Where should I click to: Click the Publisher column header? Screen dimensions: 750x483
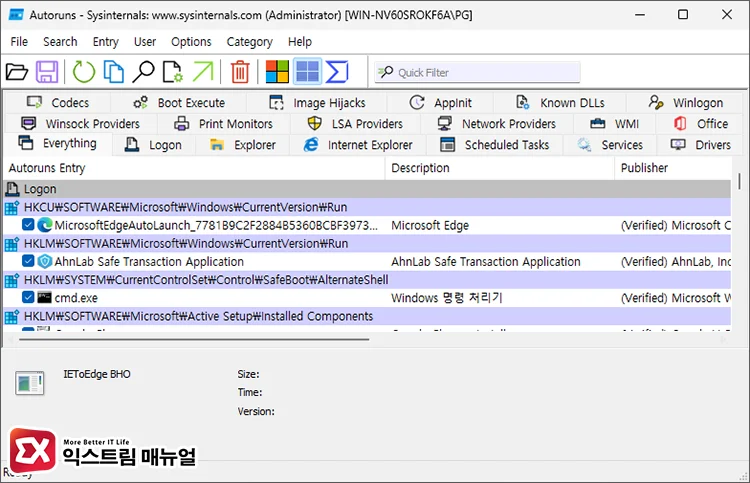pyautogui.click(x=644, y=168)
